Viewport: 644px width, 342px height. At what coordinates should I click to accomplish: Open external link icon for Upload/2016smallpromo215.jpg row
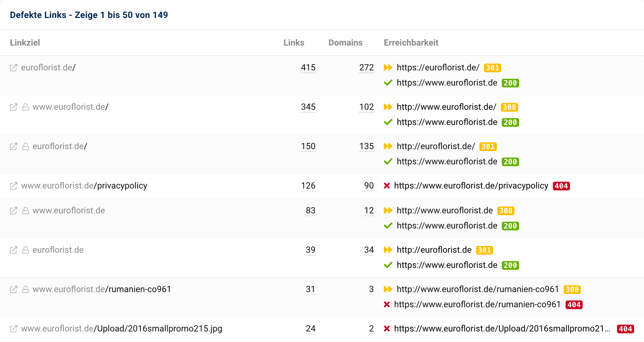point(13,329)
